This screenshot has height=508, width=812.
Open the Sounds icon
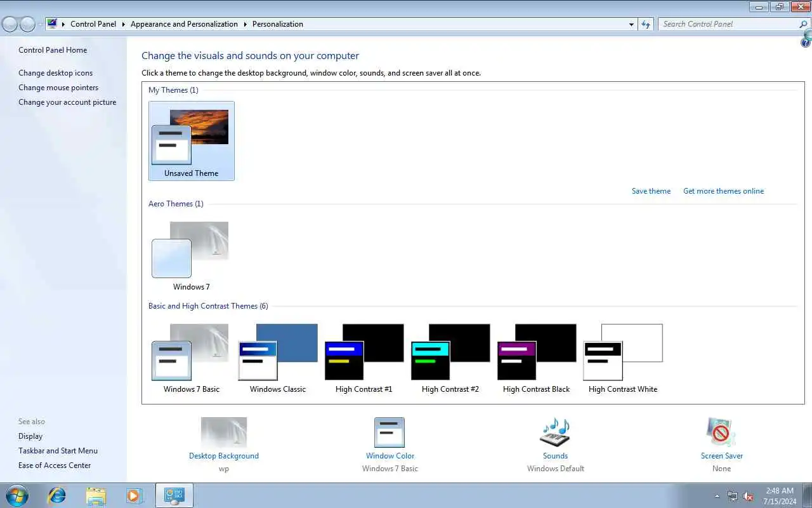pos(555,432)
